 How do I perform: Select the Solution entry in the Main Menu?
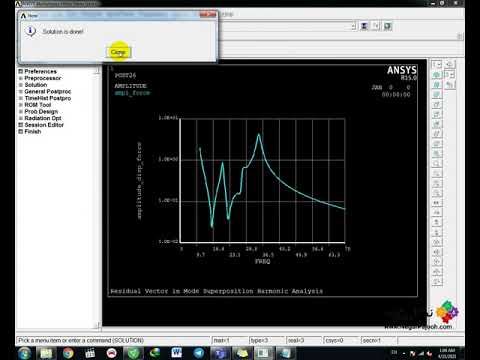(x=36, y=85)
